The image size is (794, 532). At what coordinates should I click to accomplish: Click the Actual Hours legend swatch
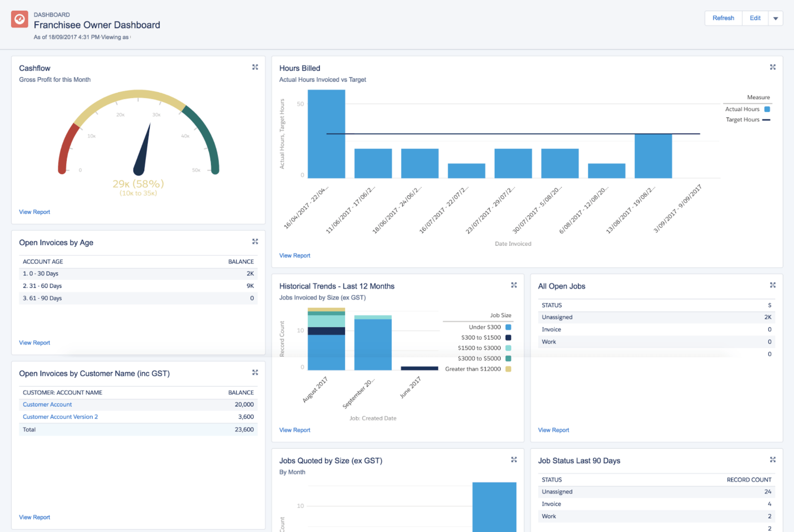pos(767,109)
